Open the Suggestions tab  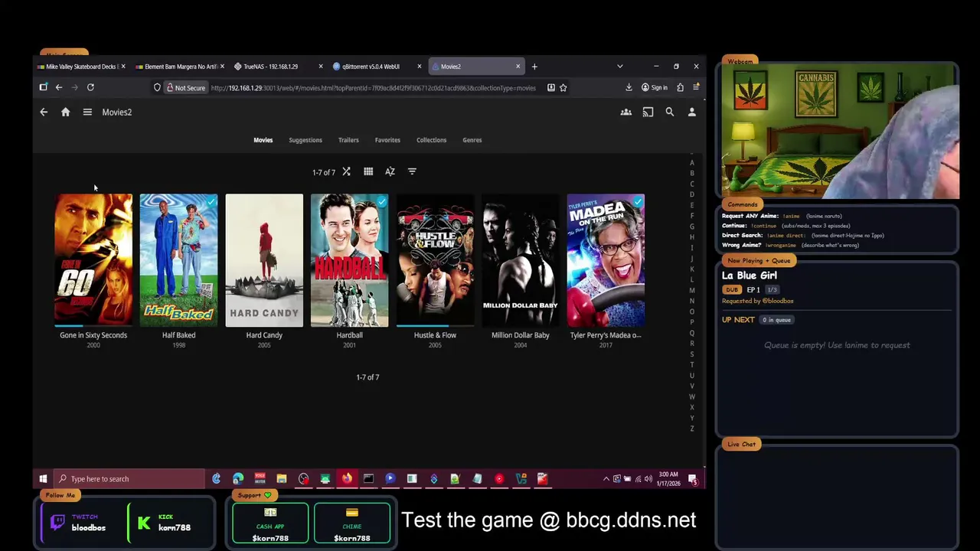305,140
